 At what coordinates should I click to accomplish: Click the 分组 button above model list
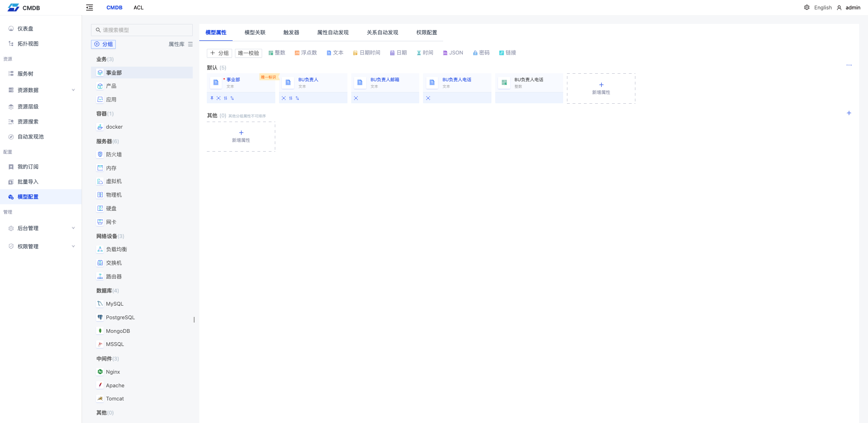tap(104, 44)
